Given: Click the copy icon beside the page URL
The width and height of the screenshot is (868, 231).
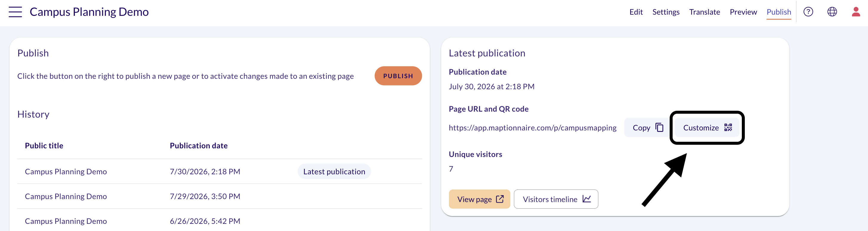Looking at the screenshot, I should click(x=660, y=127).
